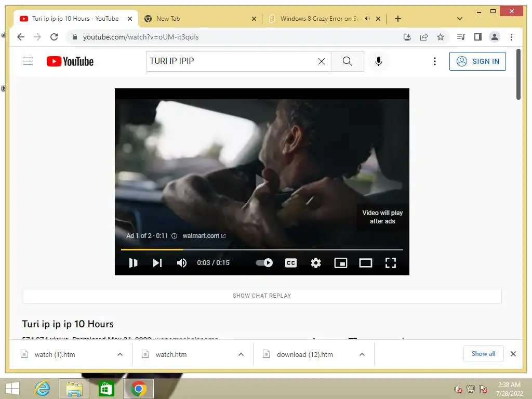532x399 pixels.
Task: Go back in browser history
Action: (21, 37)
